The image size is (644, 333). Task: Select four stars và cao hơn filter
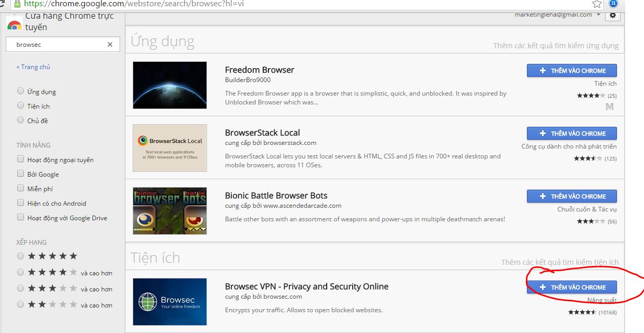pyautogui.click(x=20, y=272)
